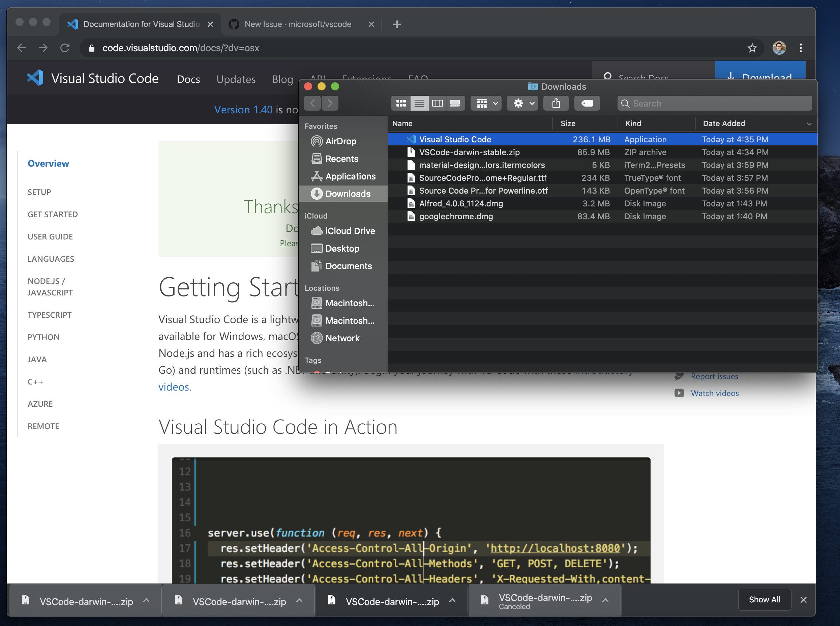Open iCloud Drive in the sidebar

(x=350, y=230)
